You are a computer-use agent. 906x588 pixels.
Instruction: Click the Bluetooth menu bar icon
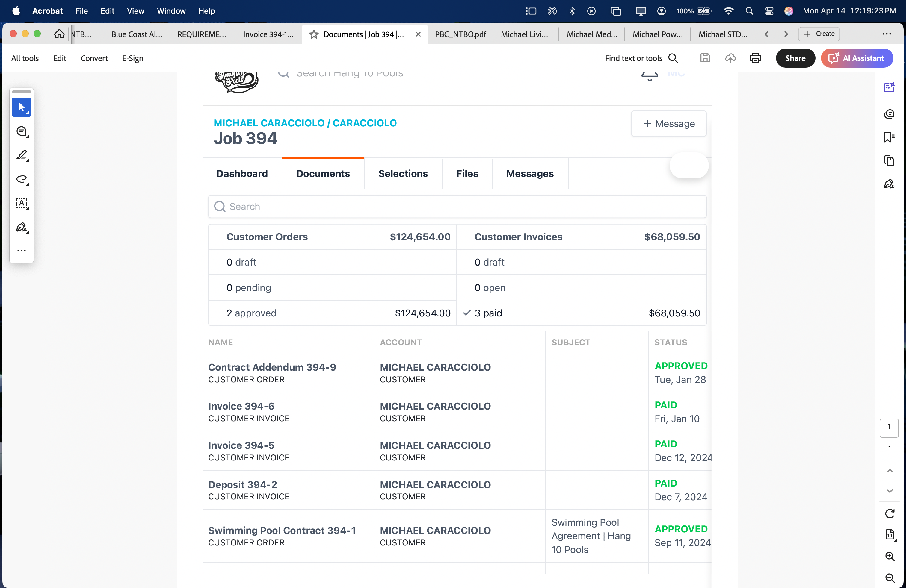[572, 11]
